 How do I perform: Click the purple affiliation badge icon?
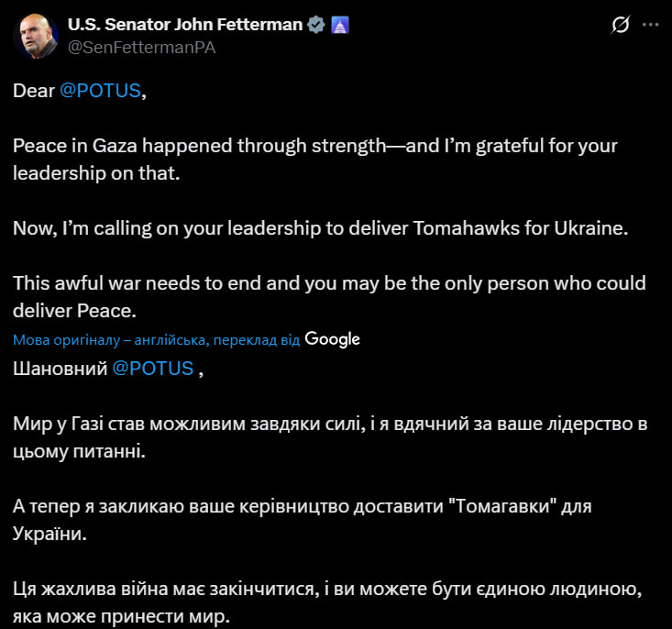tap(339, 25)
